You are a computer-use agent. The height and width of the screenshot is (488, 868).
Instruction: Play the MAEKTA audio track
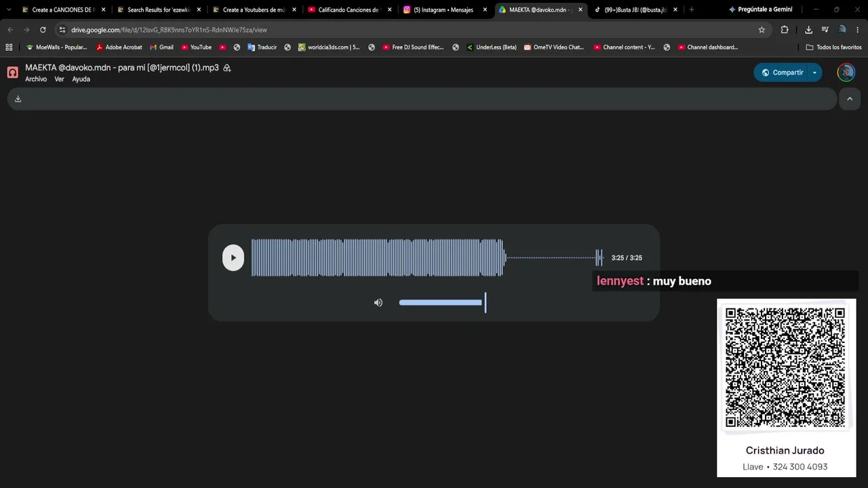233,258
